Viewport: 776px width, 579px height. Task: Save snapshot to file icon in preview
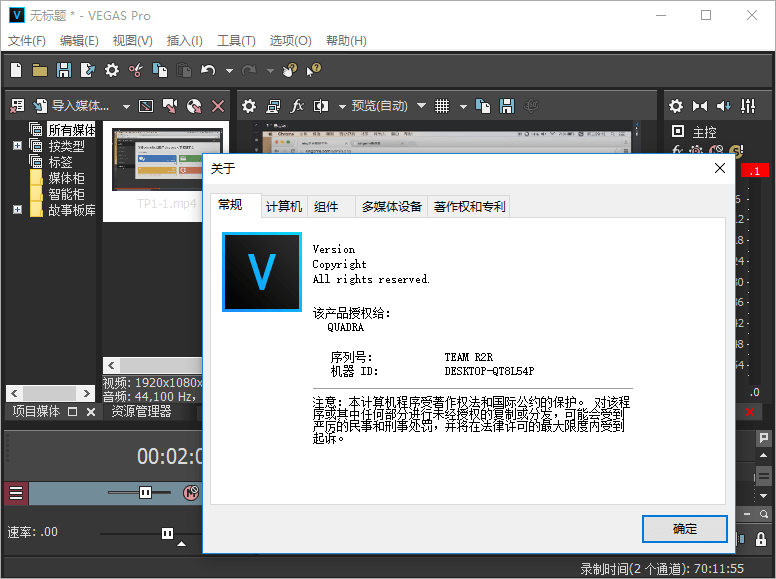[x=507, y=105]
